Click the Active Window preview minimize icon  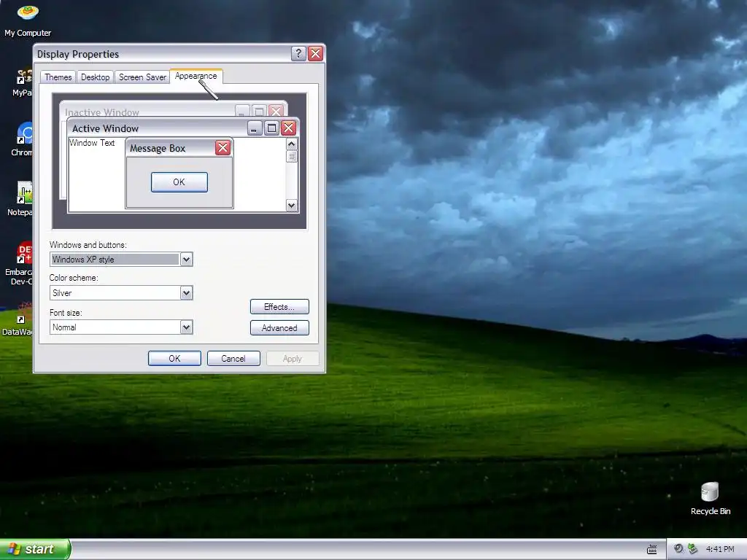click(255, 128)
